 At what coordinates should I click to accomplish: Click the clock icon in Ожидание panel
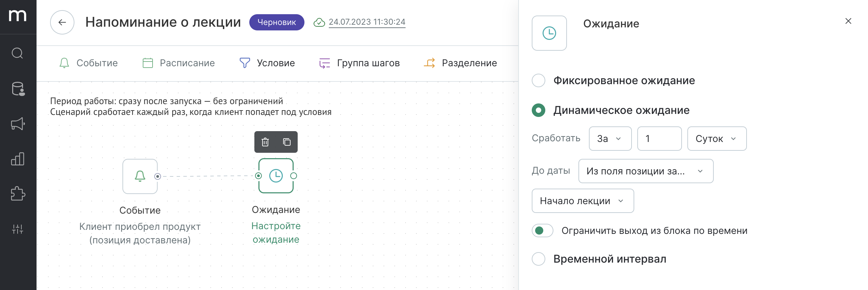coord(549,33)
